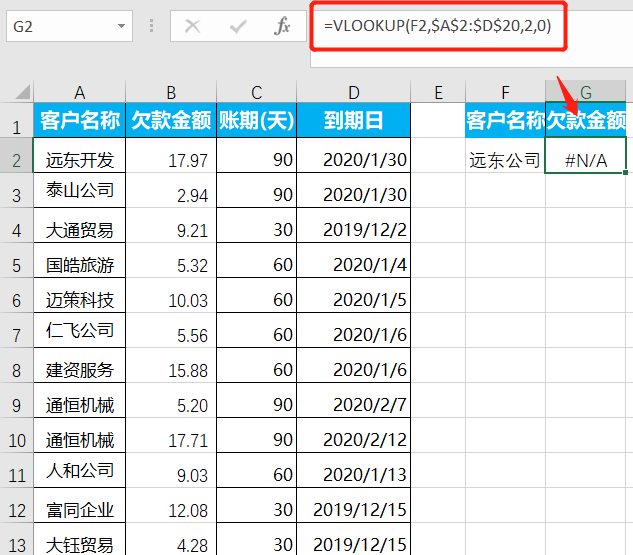Select cell 远东开发
The height and width of the screenshot is (555, 633).
pyautogui.click(x=80, y=155)
